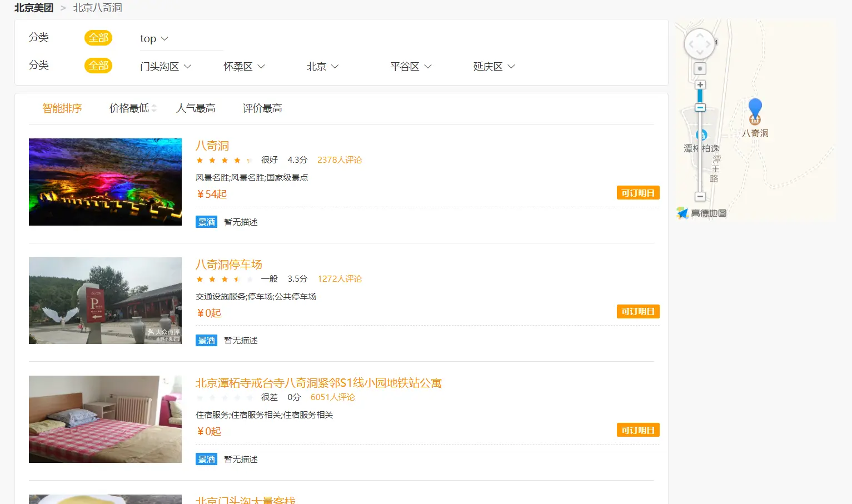Viewport: 852px width, 504px height.
Task: Toggle the price sort arrows next to 价格最低
Action: [x=154, y=108]
